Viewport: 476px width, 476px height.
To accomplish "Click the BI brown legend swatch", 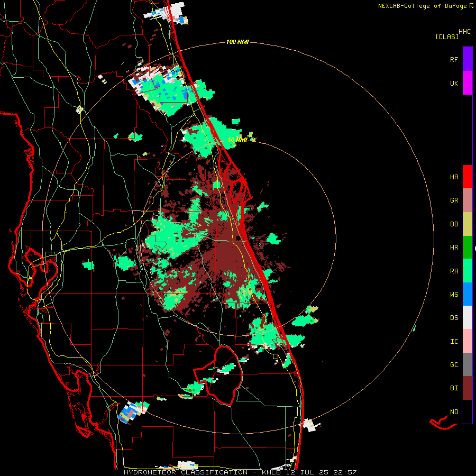I will point(467,388).
